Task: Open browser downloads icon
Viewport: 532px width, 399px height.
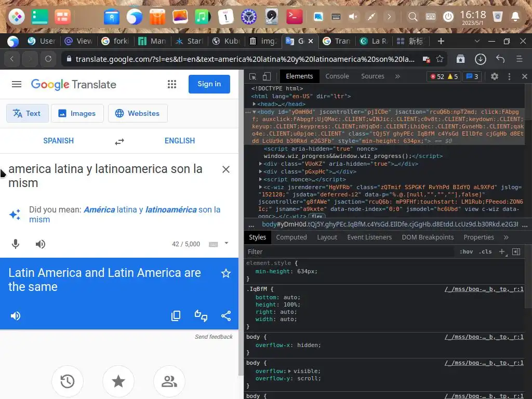Action: [x=480, y=59]
